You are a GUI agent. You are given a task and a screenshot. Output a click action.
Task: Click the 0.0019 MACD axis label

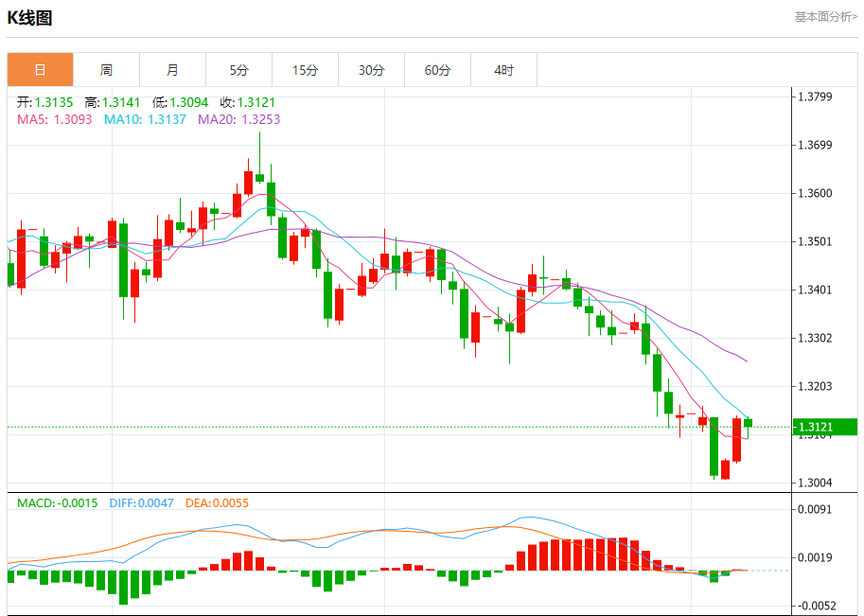pyautogui.click(x=815, y=557)
